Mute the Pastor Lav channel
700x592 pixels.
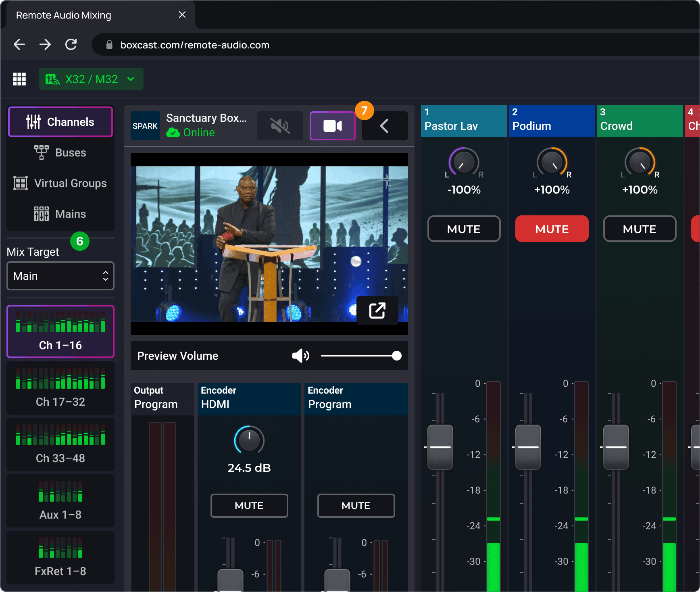coord(464,229)
